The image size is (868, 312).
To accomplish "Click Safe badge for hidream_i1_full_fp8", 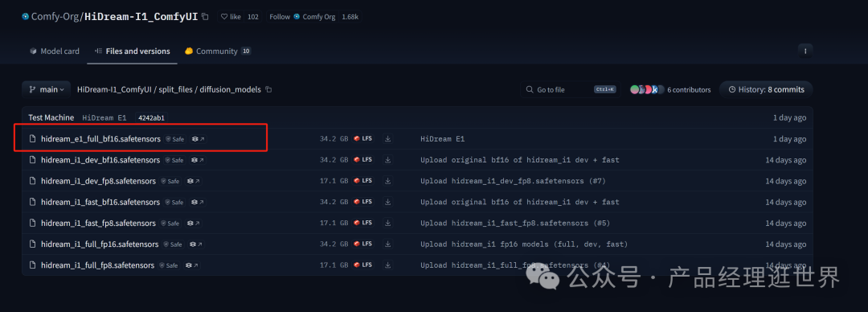I will (x=168, y=265).
